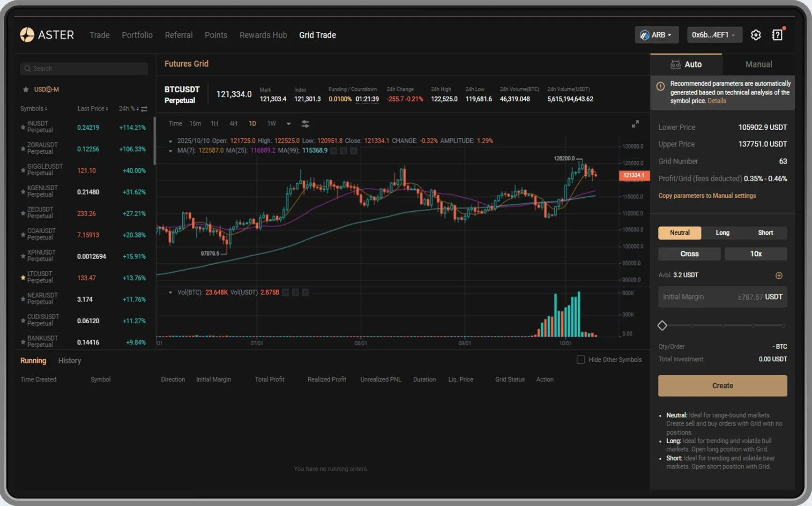Click swap icon beside 24h % column
The width and height of the screenshot is (812, 506).
coord(144,109)
